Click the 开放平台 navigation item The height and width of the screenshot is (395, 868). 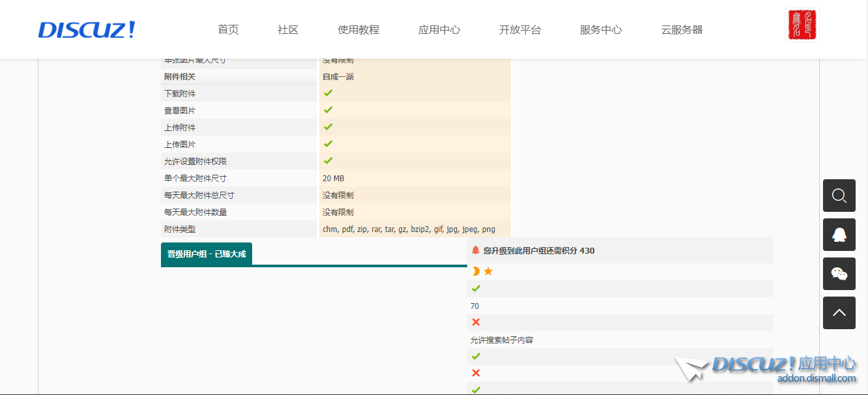tap(520, 30)
